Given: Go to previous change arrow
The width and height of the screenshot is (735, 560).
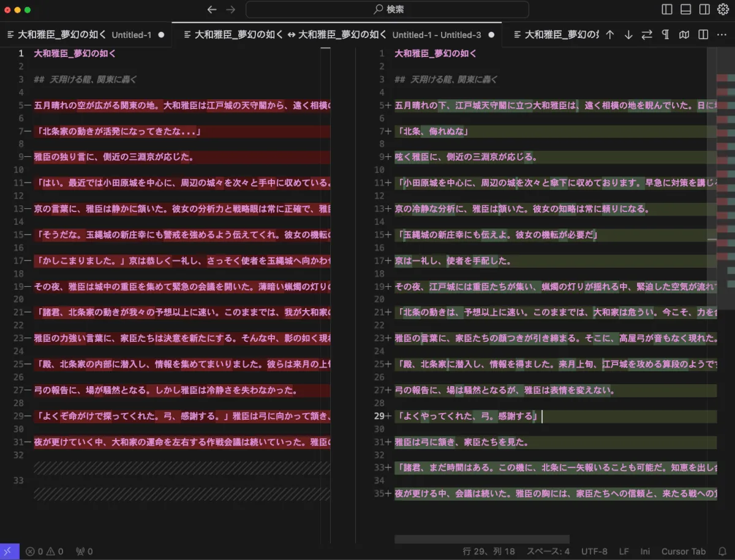Looking at the screenshot, I should 610,35.
